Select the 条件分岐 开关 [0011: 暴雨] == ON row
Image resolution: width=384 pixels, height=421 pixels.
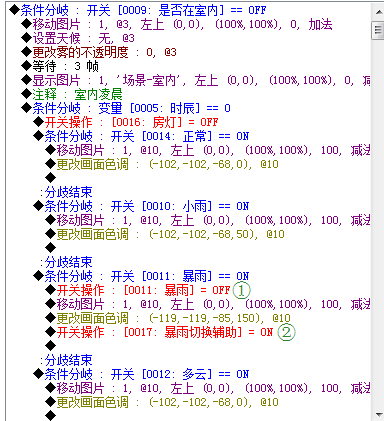click(141, 276)
